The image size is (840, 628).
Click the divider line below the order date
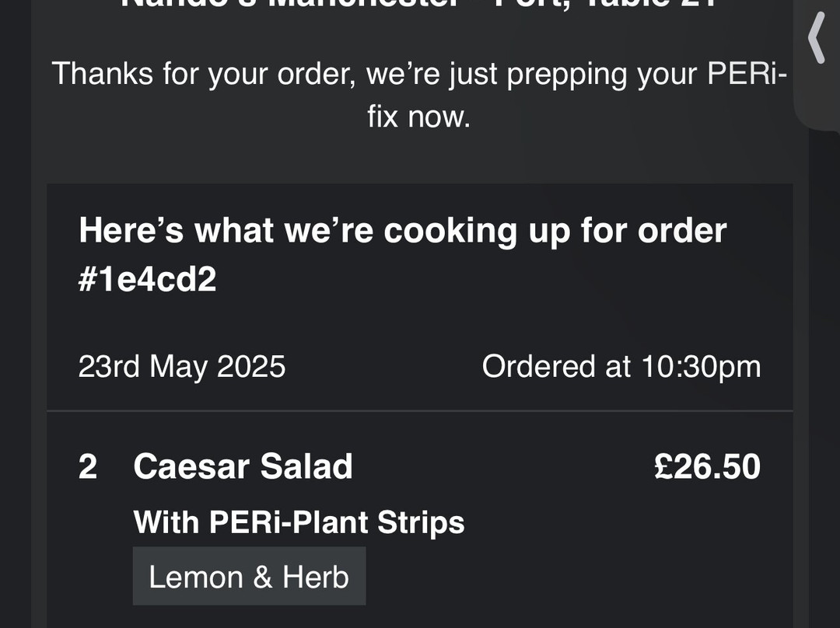point(420,410)
